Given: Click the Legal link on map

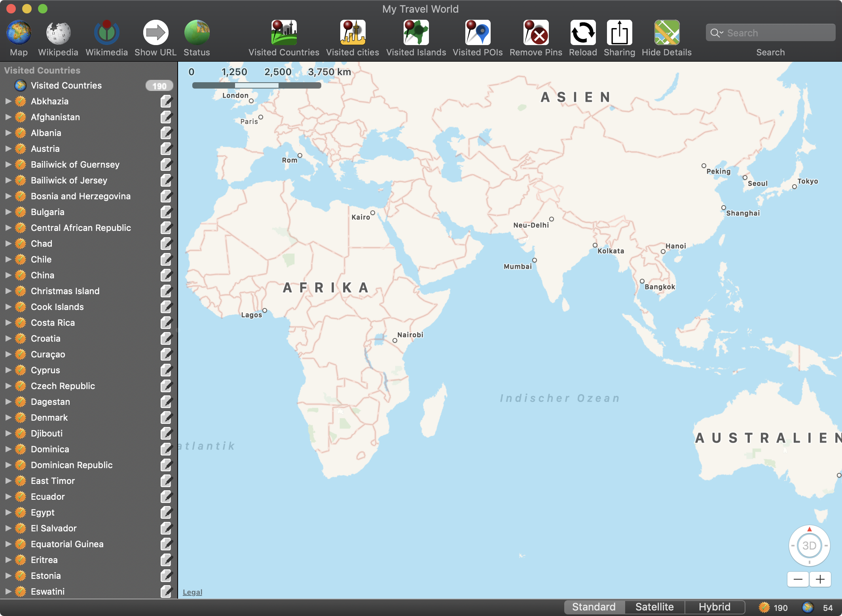Looking at the screenshot, I should tap(192, 592).
